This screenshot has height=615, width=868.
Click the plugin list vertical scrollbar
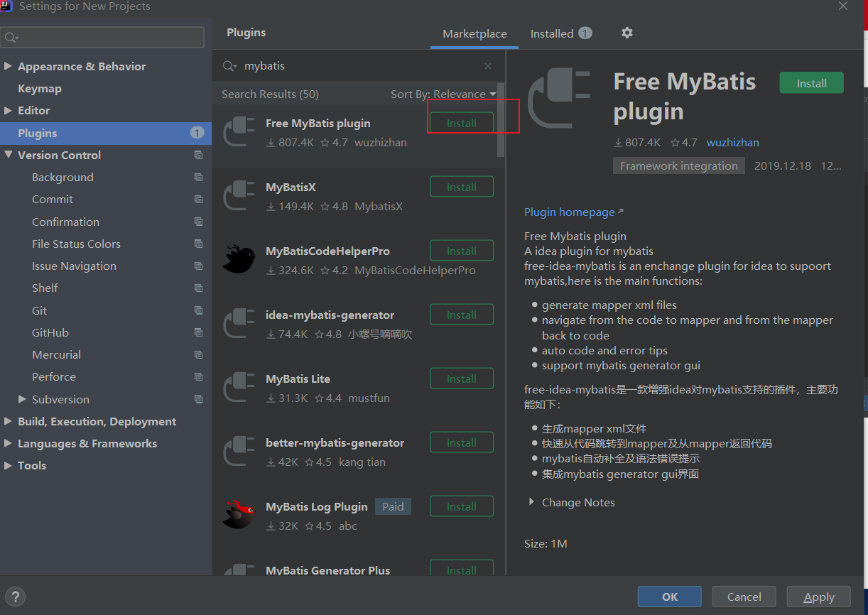tap(501, 121)
